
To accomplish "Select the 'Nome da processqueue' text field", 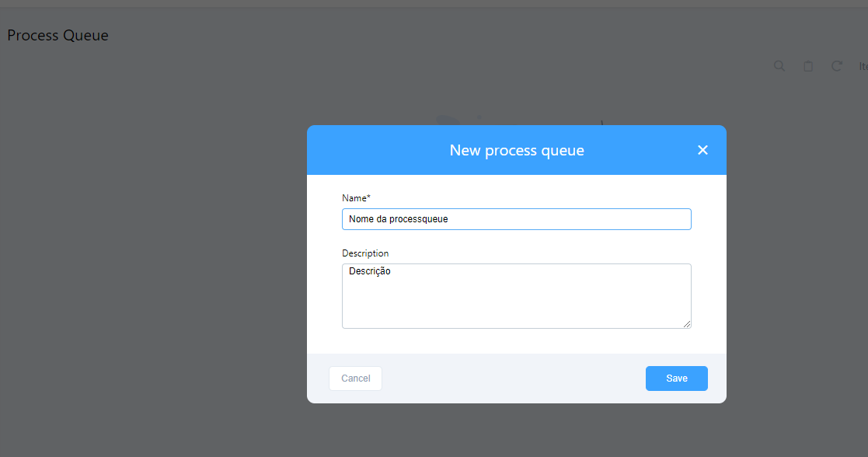I will pos(516,219).
